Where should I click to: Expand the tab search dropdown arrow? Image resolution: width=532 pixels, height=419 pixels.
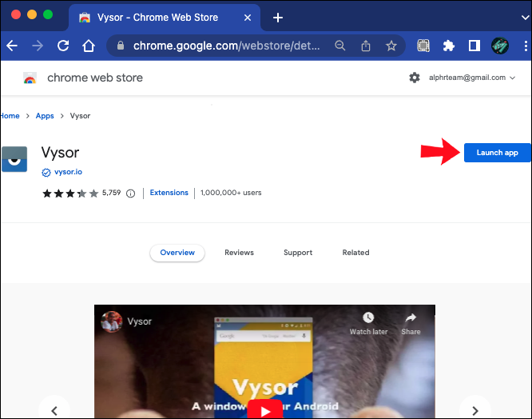tap(526, 18)
